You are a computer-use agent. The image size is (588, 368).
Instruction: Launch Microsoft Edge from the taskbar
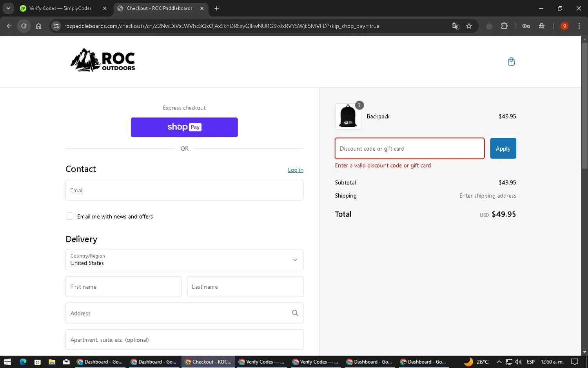[23, 362]
